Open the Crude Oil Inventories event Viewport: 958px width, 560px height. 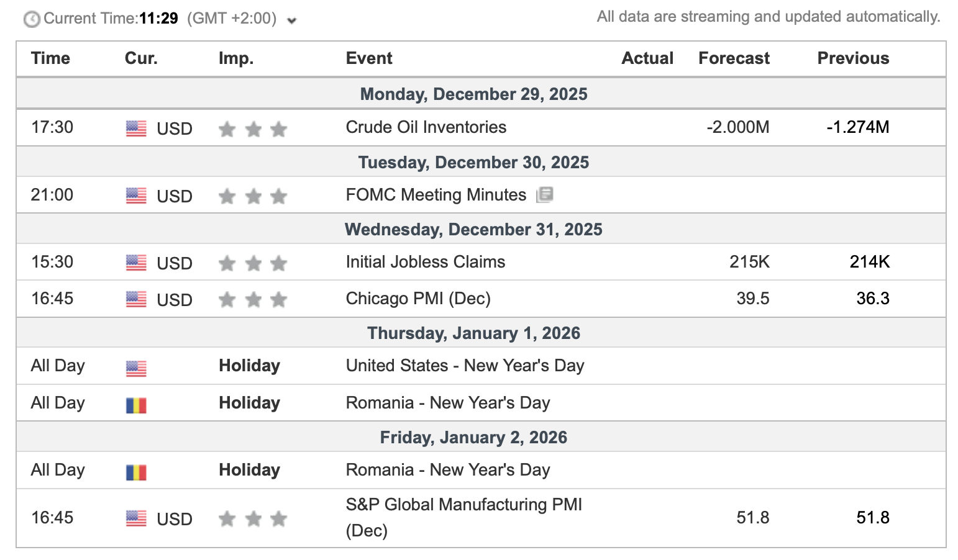pos(426,127)
